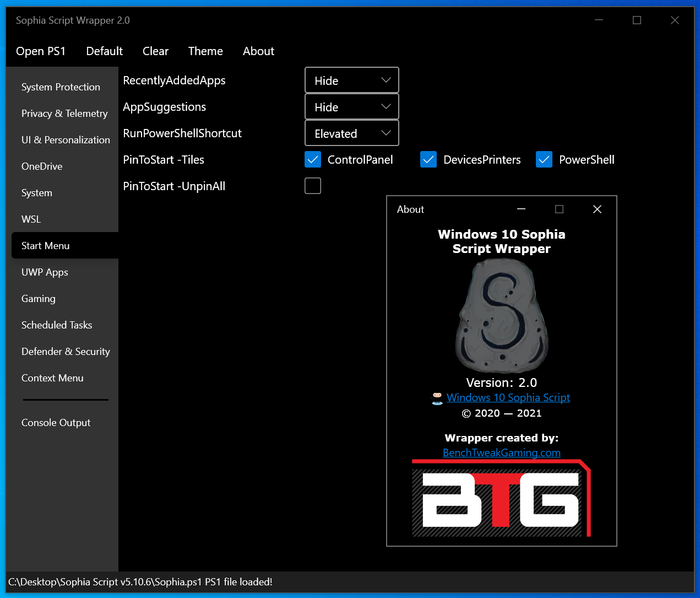
Task: Open the Theme menu
Action: click(205, 51)
